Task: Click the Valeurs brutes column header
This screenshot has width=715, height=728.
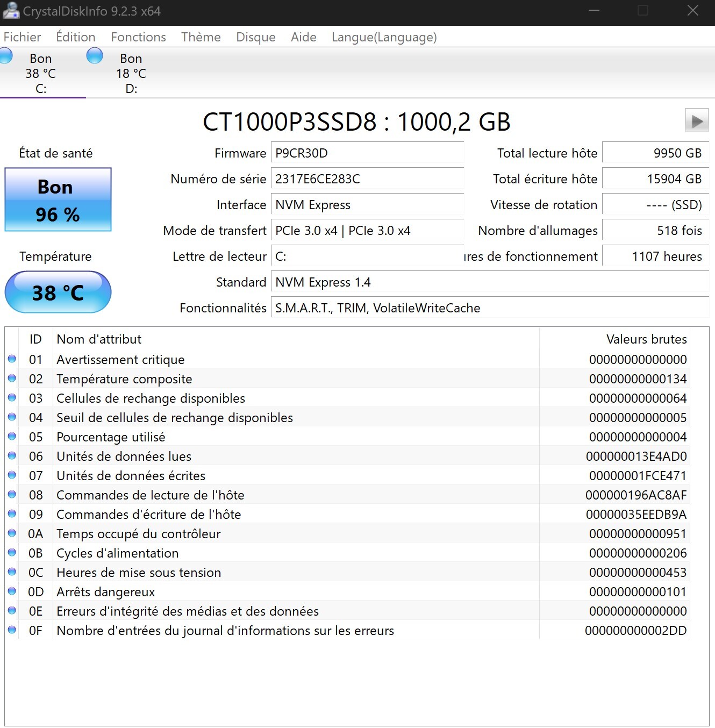Action: click(614, 339)
